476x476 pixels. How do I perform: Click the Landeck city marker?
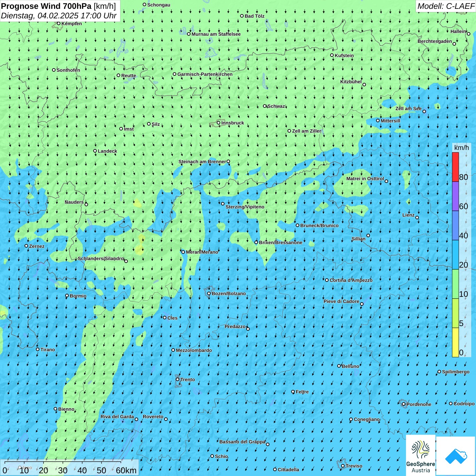tap(95, 151)
